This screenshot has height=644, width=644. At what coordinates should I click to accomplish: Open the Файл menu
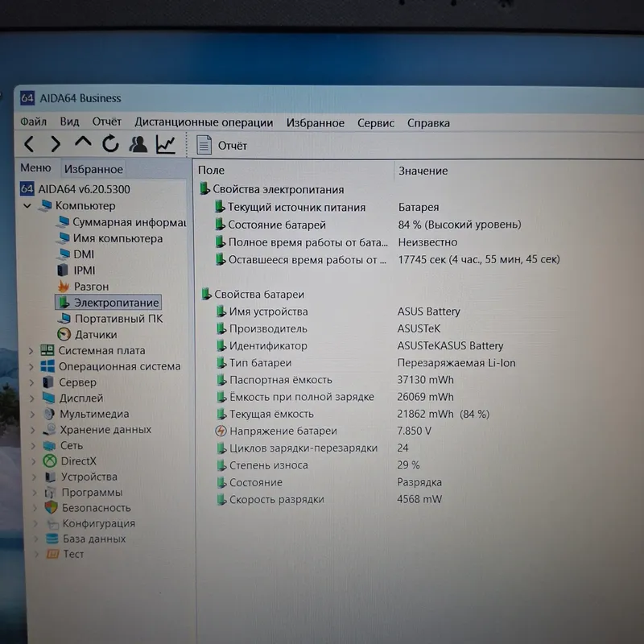point(34,122)
